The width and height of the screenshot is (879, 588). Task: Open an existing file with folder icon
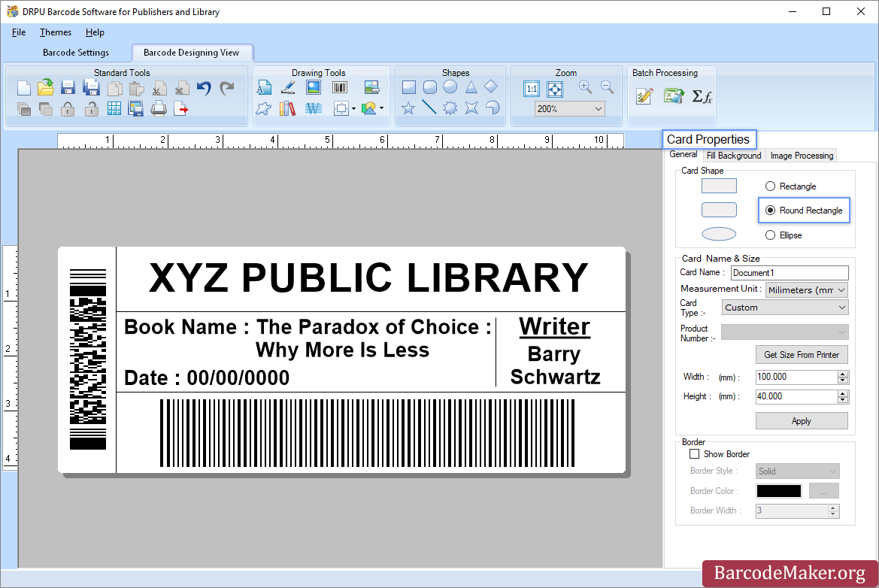pyautogui.click(x=45, y=88)
